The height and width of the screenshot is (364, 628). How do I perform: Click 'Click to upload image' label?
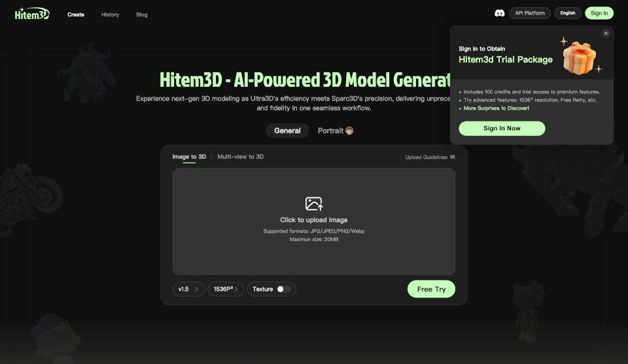[313, 220]
